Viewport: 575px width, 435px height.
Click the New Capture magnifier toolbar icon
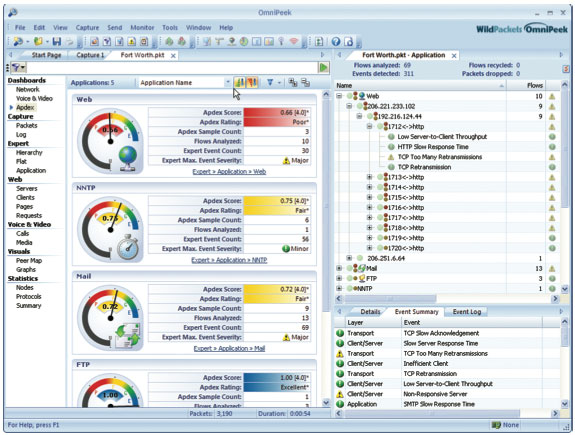point(17,41)
